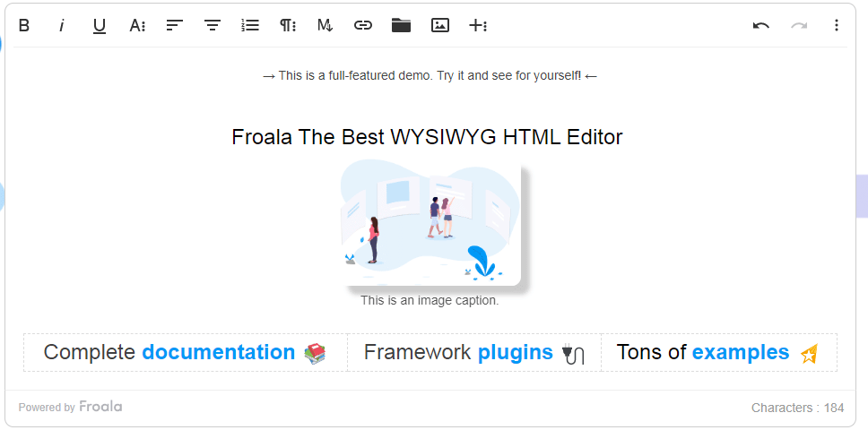868x430 pixels.
Task: Undo the last change
Action: [761, 25]
